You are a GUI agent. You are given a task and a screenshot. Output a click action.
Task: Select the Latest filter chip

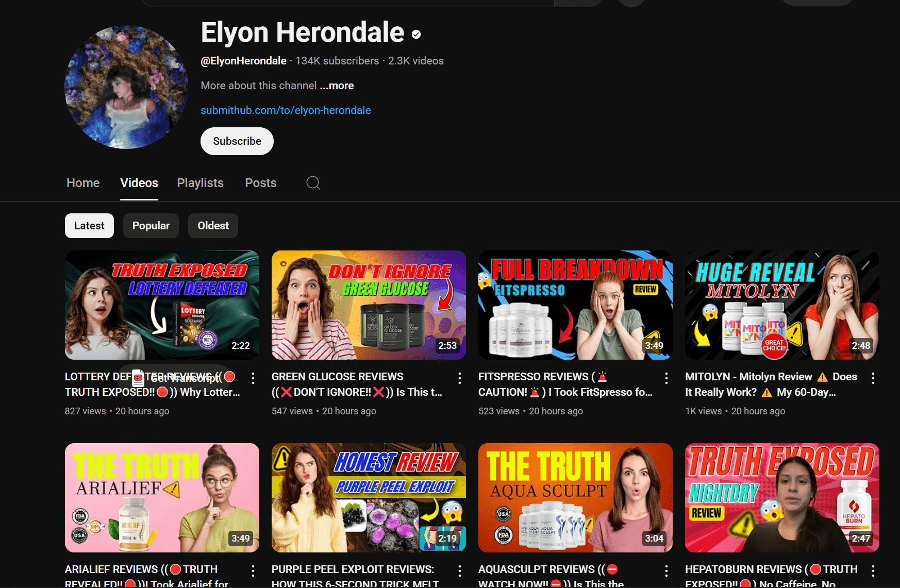[89, 225]
